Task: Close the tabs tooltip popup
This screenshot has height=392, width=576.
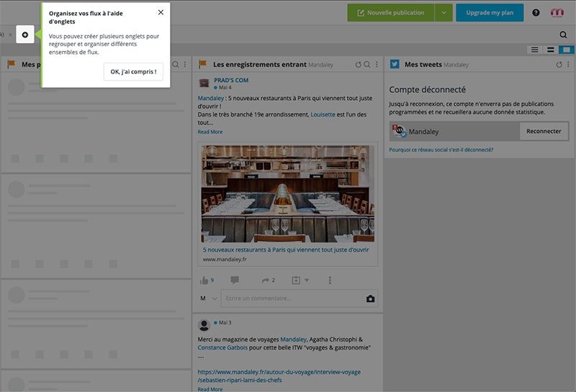Action: coord(161,12)
